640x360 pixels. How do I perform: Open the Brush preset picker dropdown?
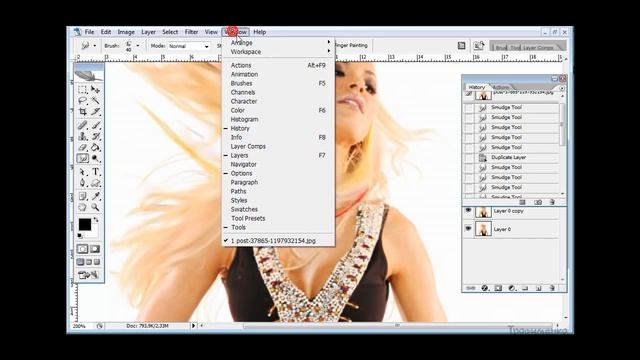138,46
